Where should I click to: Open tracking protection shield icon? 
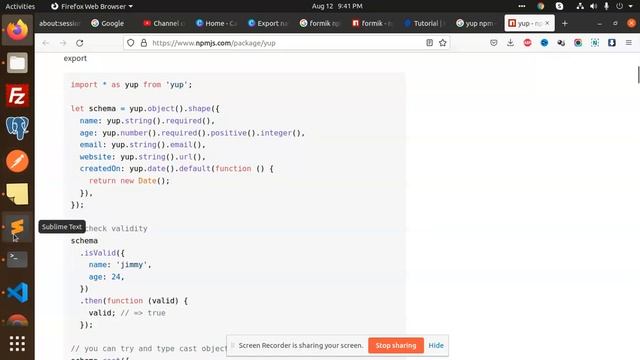pos(131,43)
